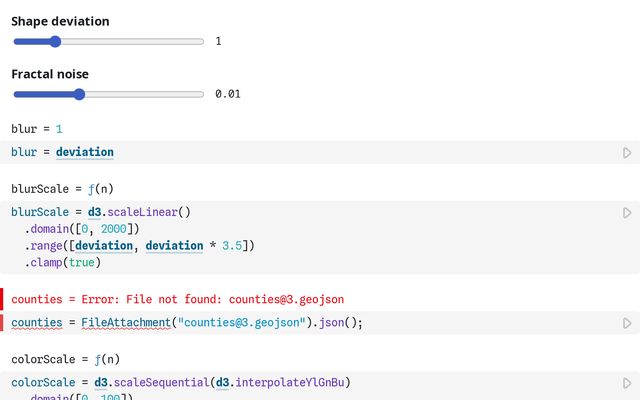Click the "counties@3.geojson" string in code

tap(239, 323)
